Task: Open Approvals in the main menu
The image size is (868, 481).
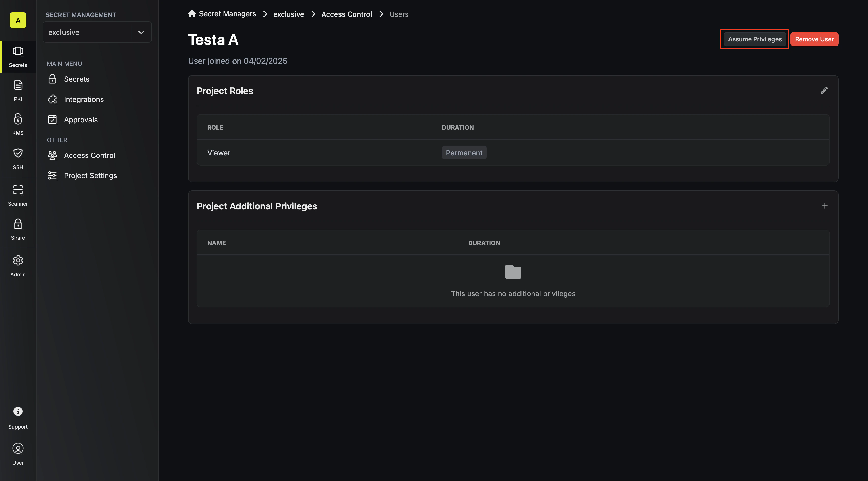Action: click(81, 120)
